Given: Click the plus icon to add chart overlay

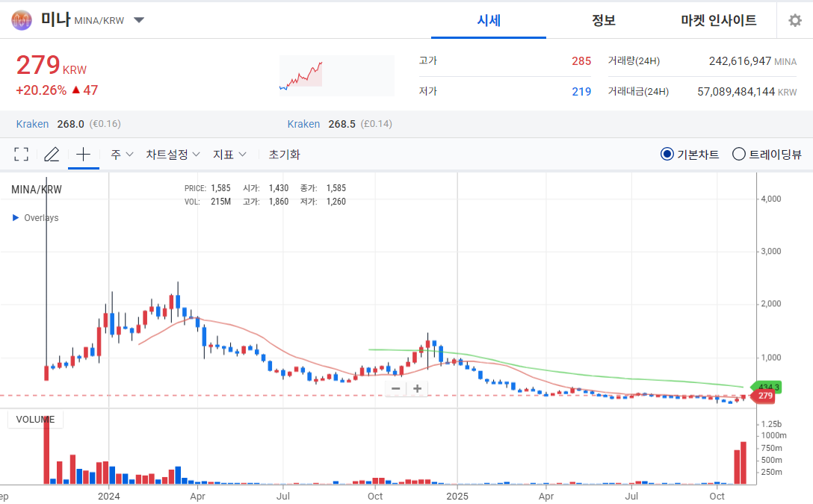Looking at the screenshot, I should coord(83,154).
